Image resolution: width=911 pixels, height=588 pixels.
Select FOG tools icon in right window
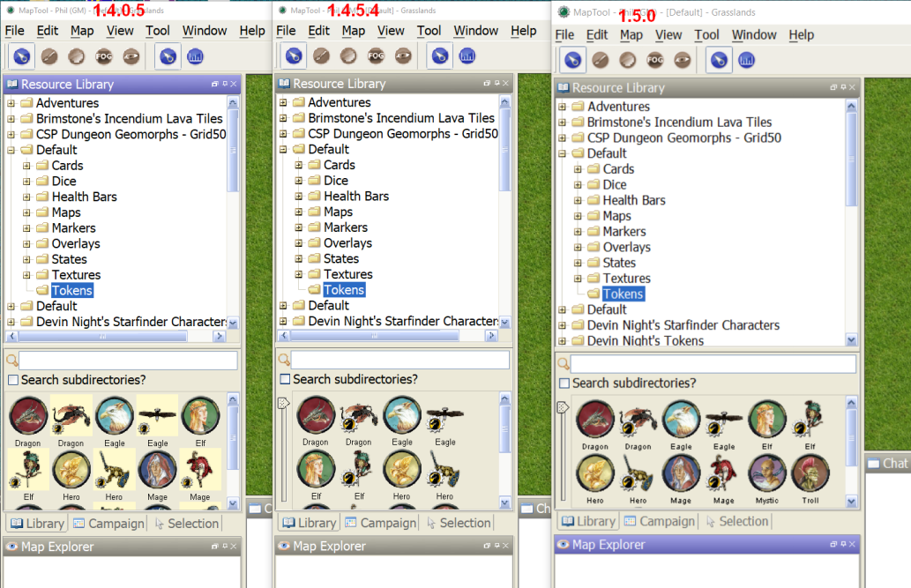[654, 61]
